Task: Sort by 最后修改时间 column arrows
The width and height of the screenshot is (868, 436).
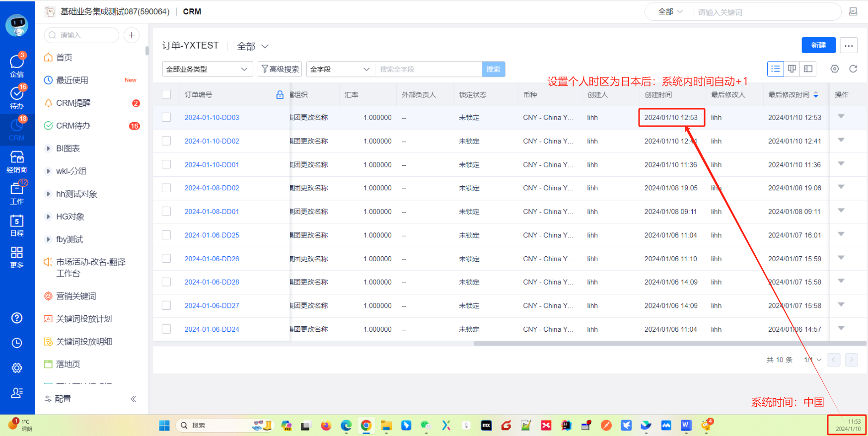Action: click(816, 95)
